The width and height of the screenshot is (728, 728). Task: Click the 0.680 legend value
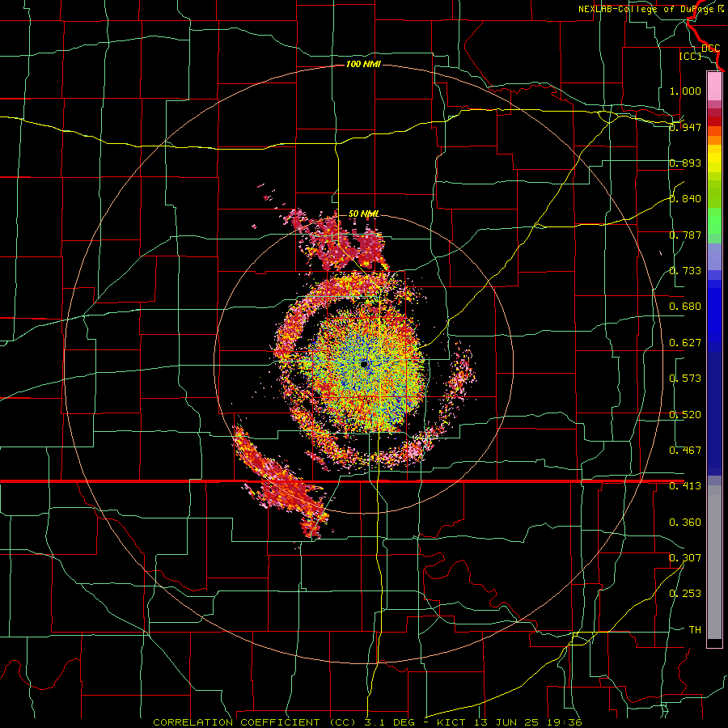click(685, 307)
